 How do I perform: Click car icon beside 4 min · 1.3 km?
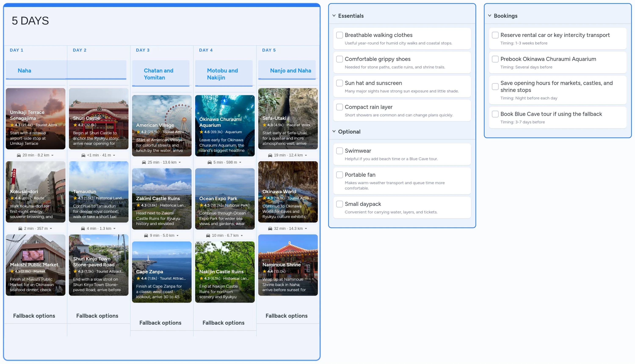(83, 229)
